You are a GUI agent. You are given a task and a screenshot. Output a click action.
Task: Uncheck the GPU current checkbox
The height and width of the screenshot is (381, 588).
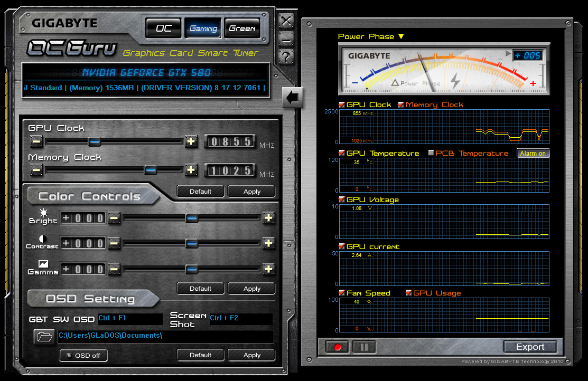point(342,246)
